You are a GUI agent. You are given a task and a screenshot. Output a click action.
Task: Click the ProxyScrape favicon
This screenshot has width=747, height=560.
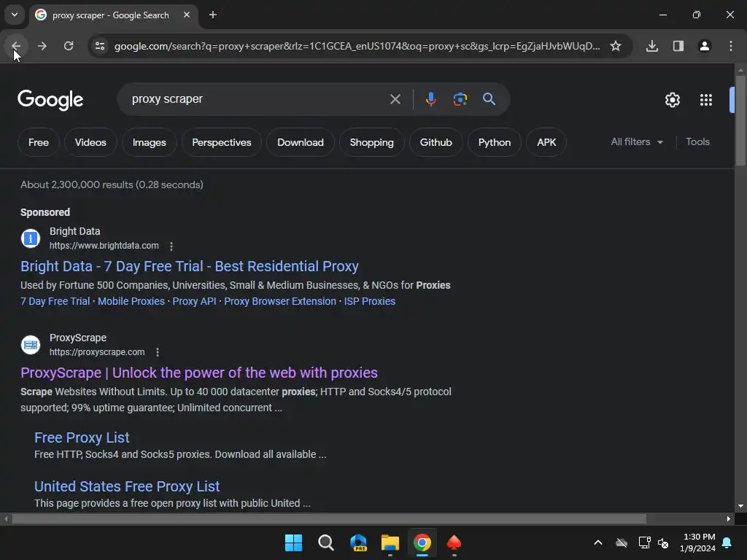[x=31, y=345]
